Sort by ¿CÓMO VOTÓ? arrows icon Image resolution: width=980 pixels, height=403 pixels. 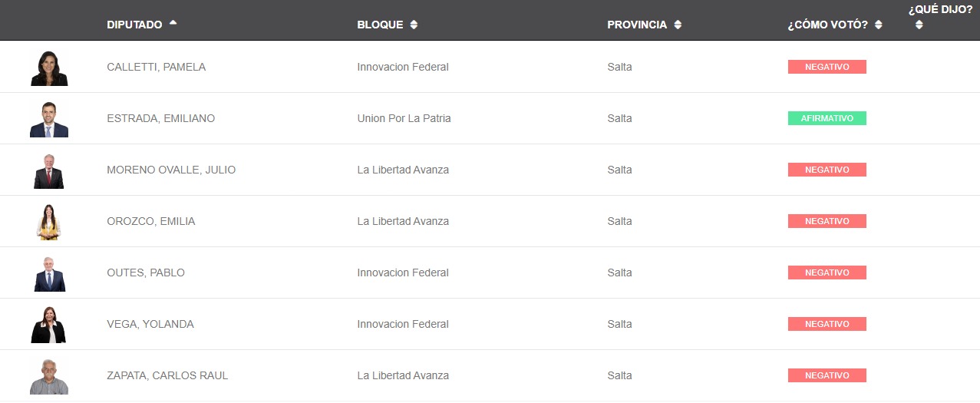tap(878, 25)
